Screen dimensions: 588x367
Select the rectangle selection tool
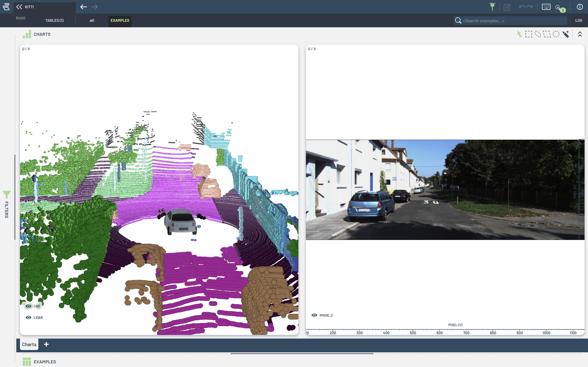[x=529, y=34]
